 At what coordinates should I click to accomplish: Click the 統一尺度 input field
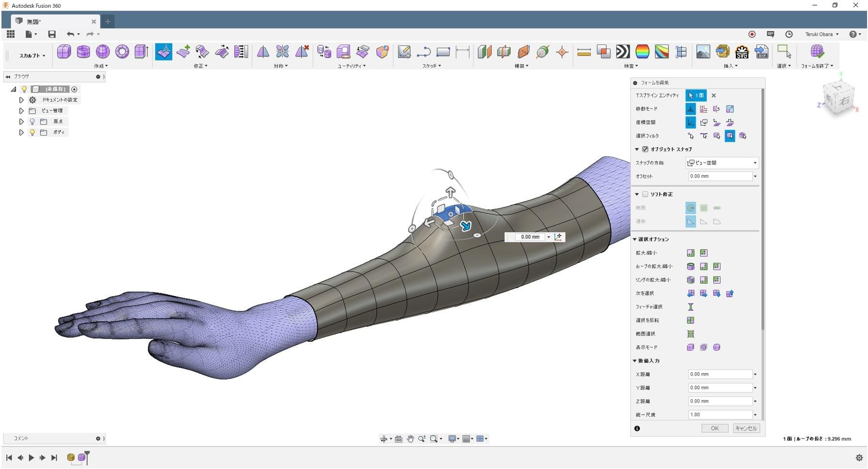720,415
